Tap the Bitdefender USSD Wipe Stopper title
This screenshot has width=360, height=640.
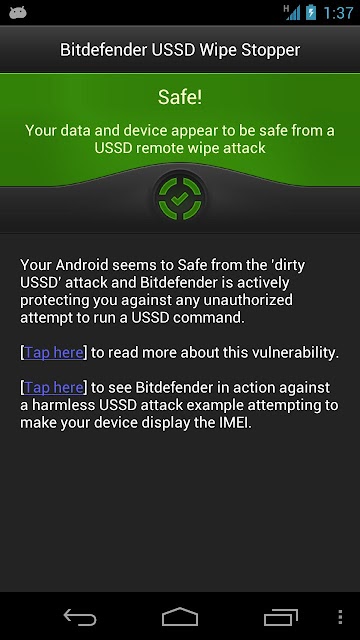click(x=180, y=50)
